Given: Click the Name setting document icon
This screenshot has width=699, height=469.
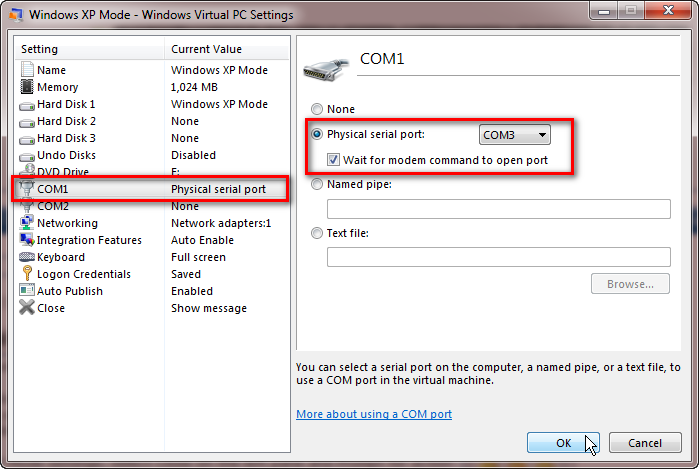Looking at the screenshot, I should coord(27,70).
